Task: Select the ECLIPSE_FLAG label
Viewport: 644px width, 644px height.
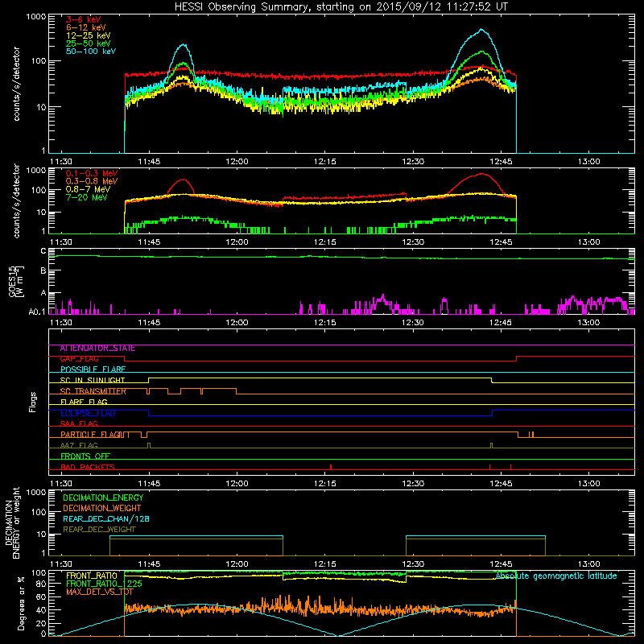Action: 88,413
